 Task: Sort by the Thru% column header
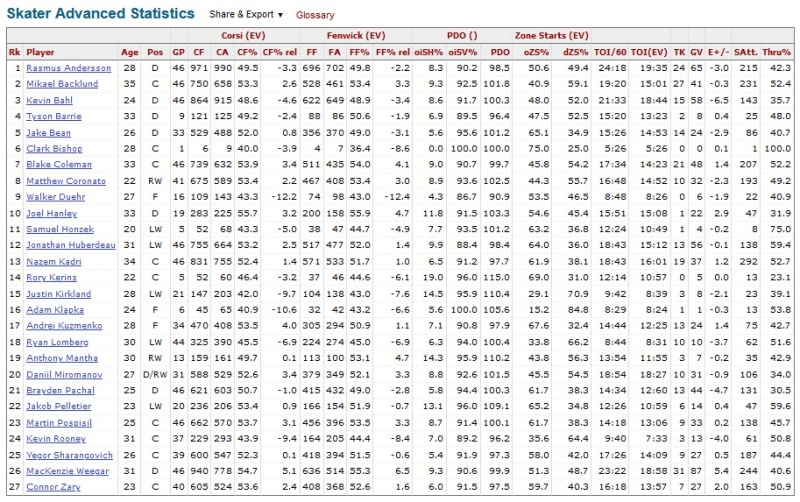click(777, 52)
